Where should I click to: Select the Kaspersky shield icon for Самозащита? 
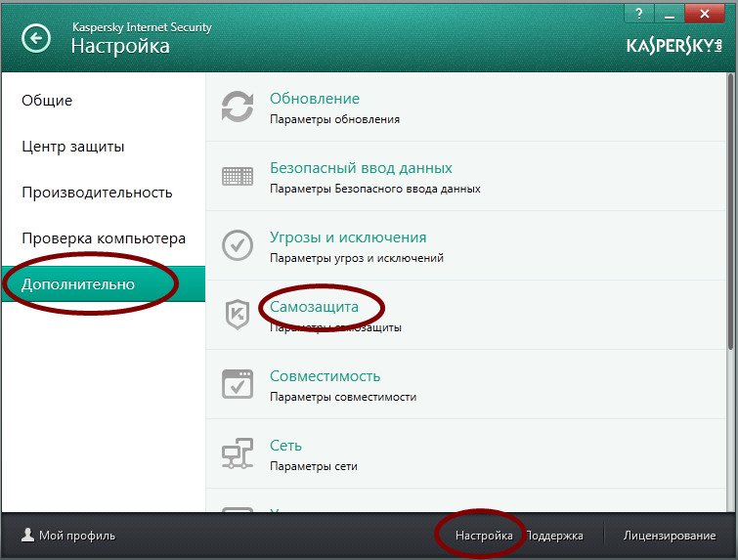[x=238, y=315]
